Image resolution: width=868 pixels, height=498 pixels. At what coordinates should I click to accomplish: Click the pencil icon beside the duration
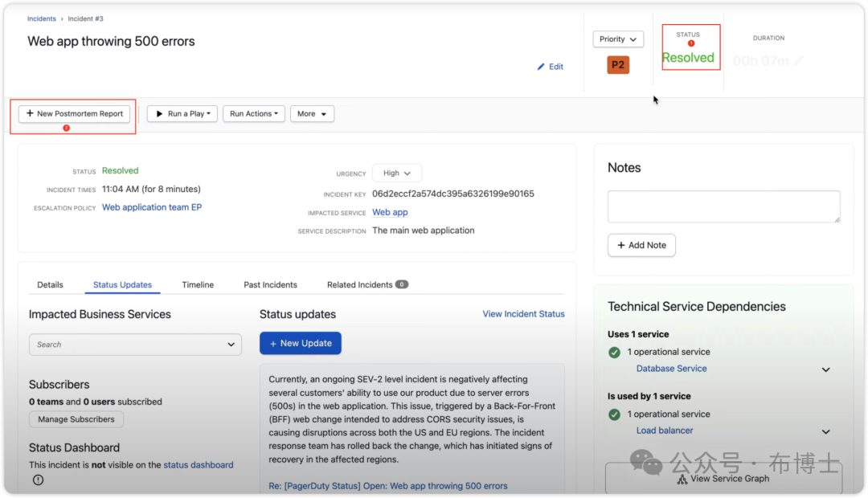798,61
